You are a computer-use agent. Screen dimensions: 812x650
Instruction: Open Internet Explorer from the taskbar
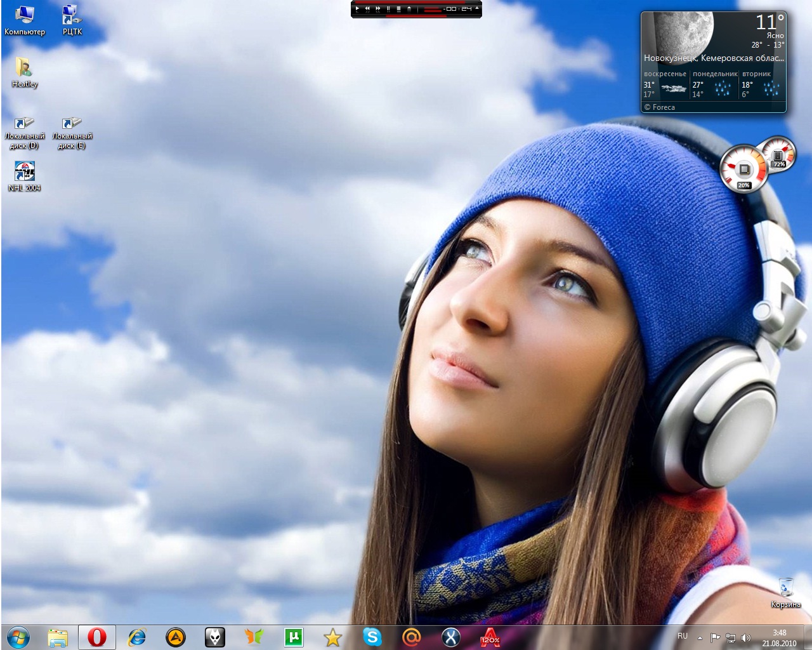click(136, 637)
